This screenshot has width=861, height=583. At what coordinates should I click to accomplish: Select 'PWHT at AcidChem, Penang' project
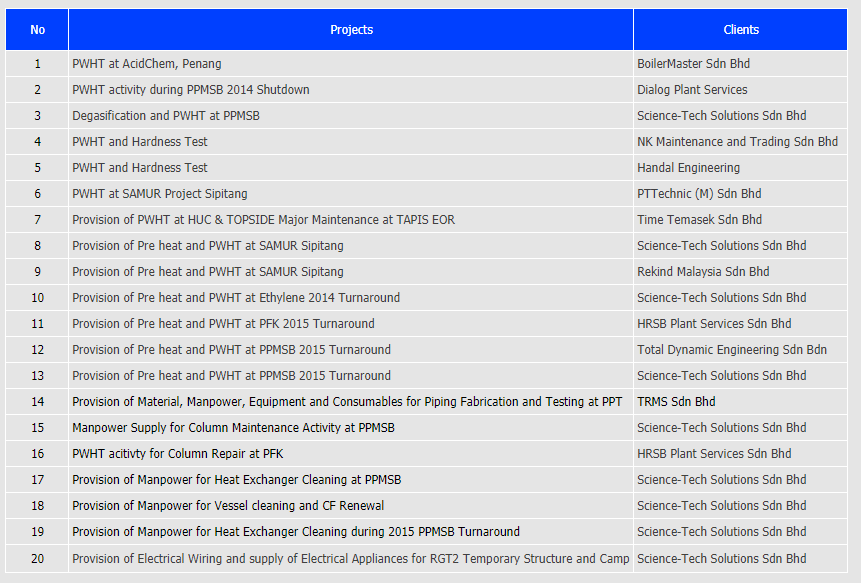147,64
